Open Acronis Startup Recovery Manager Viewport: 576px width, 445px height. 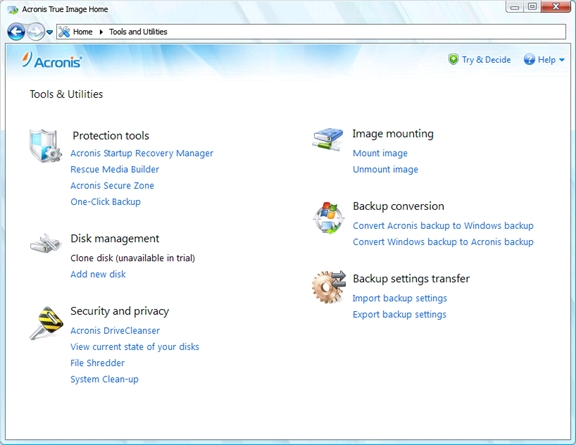coord(142,153)
